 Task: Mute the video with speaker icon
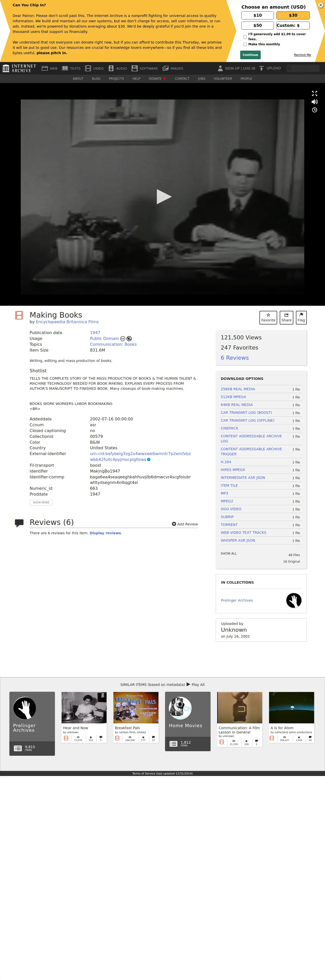314,101
